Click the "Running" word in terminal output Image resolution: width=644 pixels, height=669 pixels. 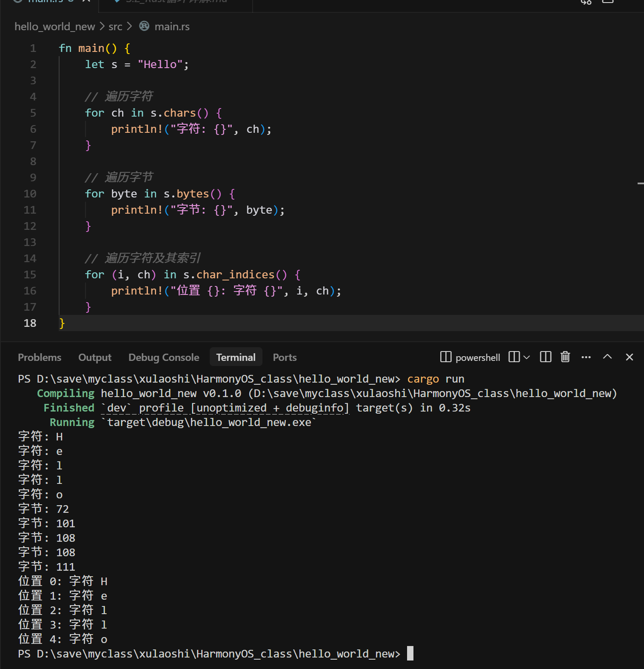click(x=72, y=423)
